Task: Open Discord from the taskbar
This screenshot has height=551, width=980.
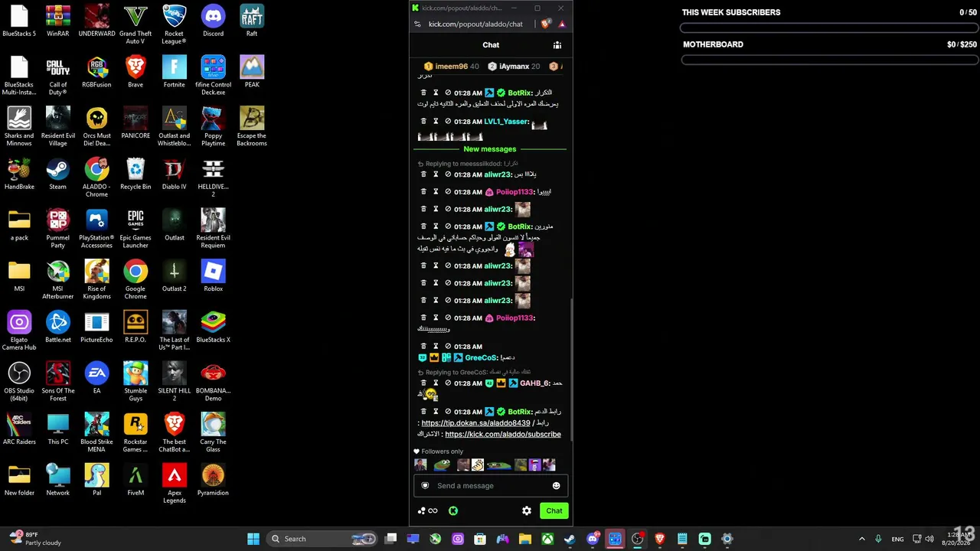Action: click(x=593, y=539)
